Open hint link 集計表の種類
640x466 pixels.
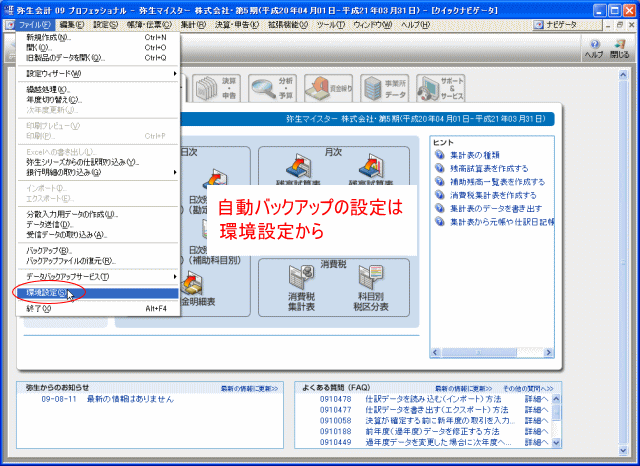click(474, 155)
